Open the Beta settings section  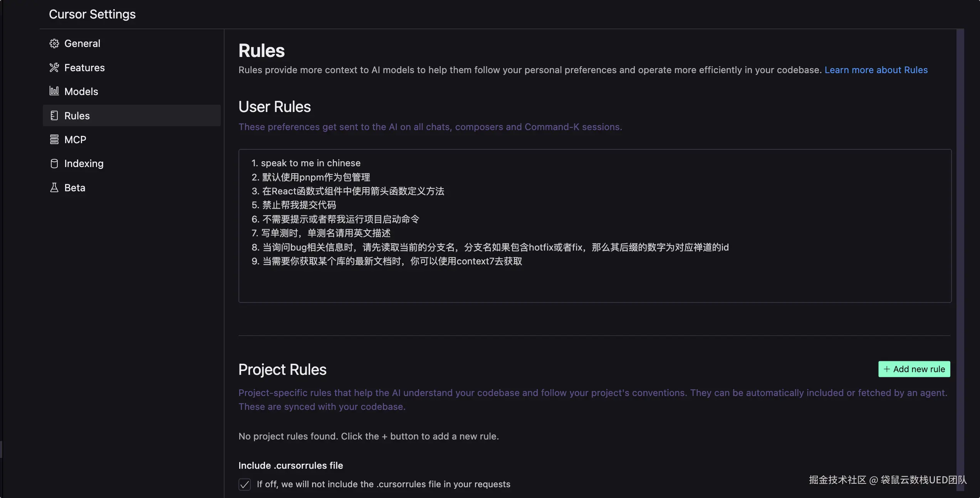point(75,188)
